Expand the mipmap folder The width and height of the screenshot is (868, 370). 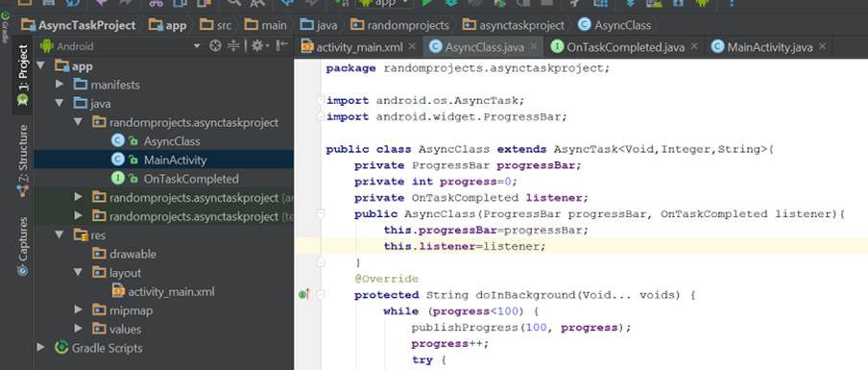click(78, 310)
